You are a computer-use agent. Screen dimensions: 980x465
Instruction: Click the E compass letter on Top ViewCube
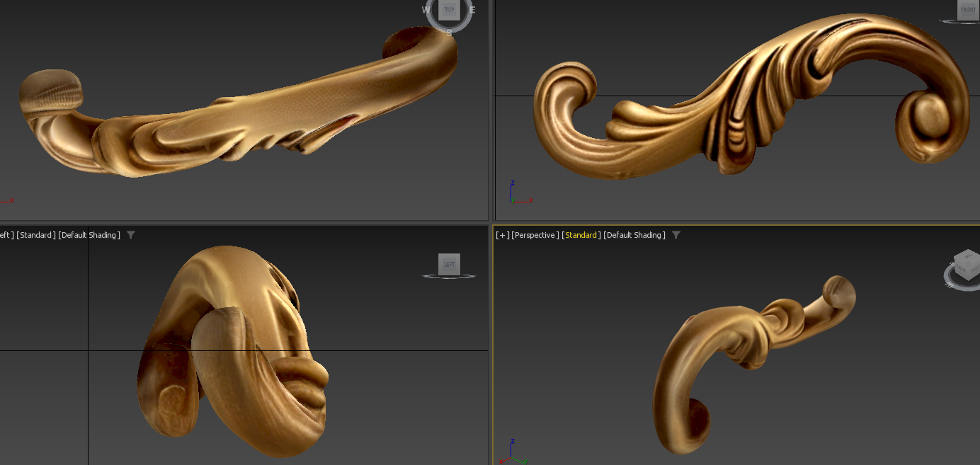click(x=472, y=10)
